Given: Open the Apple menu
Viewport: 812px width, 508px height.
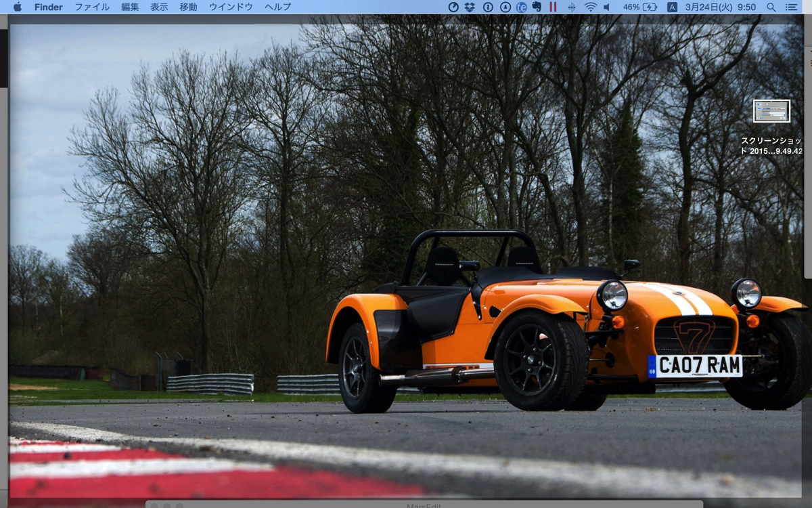Looking at the screenshot, I should [x=18, y=7].
